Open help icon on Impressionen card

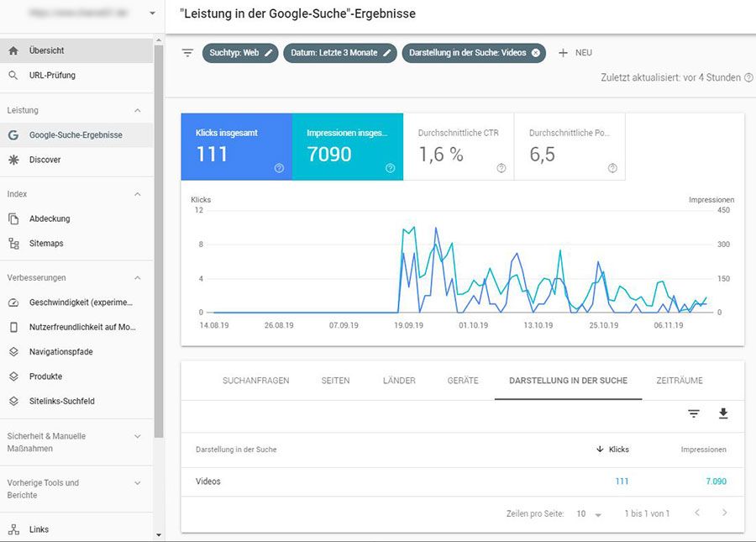point(390,168)
